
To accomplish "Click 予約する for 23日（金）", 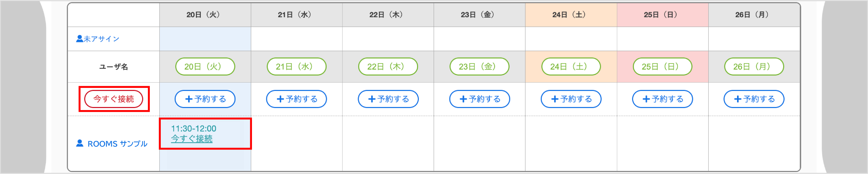I will click(479, 99).
